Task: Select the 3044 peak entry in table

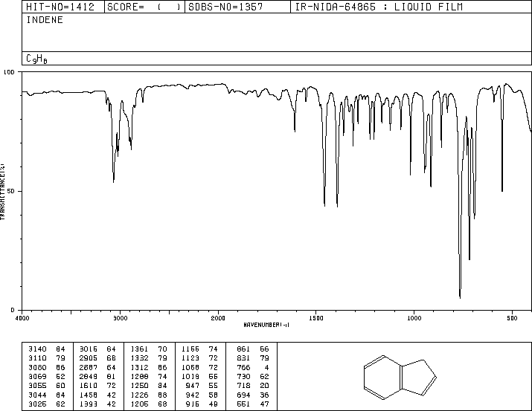Action: (47, 395)
